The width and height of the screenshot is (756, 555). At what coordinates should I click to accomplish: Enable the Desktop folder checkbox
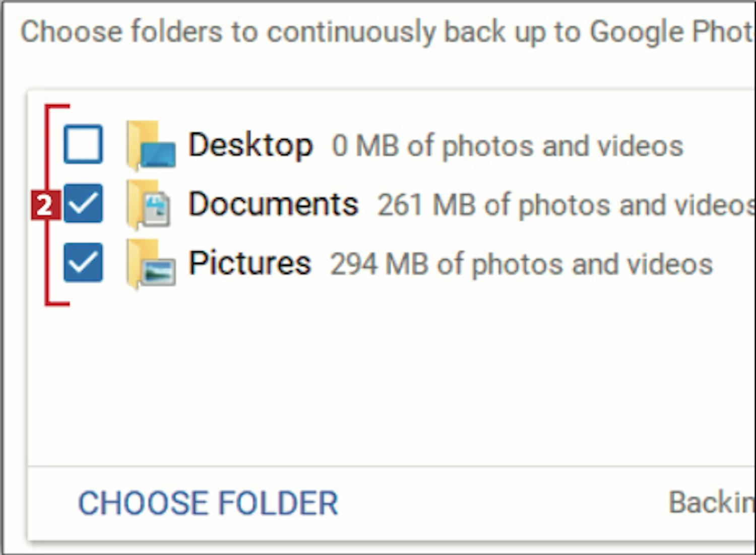pyautogui.click(x=83, y=145)
